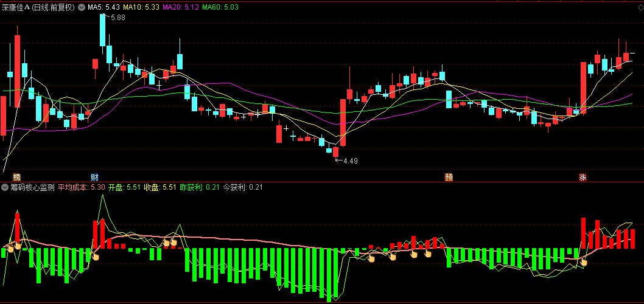The image size is (644, 304).
Task: Click the 收盘: 5.51 value
Action: (x=160, y=187)
